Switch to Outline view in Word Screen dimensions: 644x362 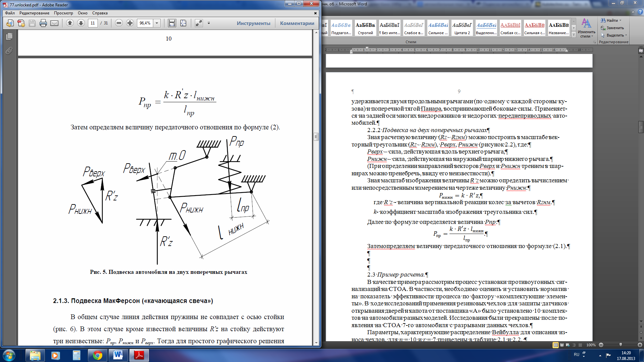pos(574,345)
